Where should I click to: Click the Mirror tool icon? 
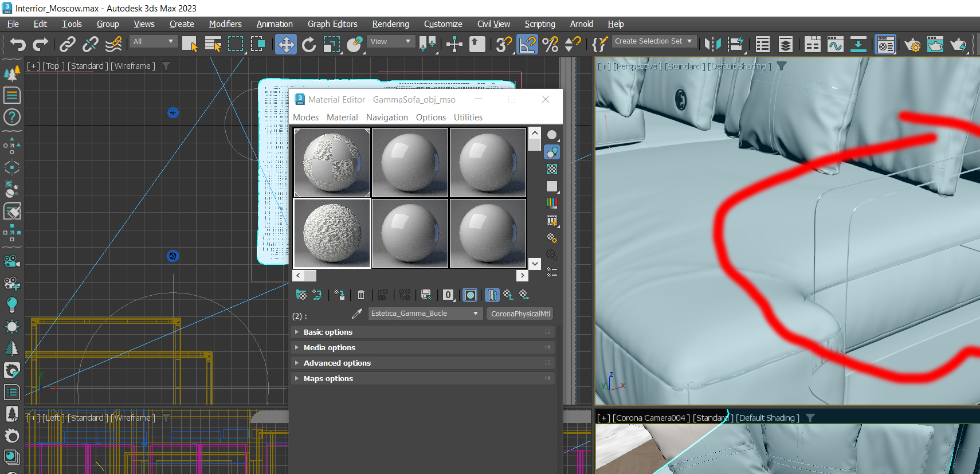712,44
